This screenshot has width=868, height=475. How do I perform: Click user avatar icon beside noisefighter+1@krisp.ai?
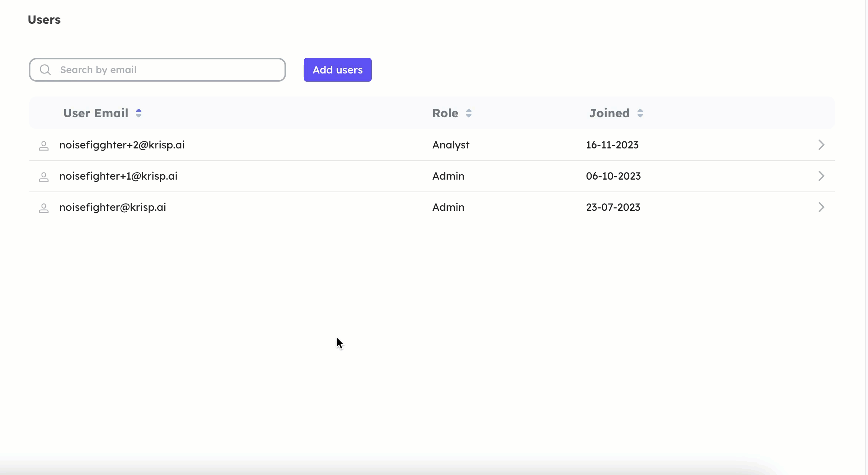pos(44,177)
